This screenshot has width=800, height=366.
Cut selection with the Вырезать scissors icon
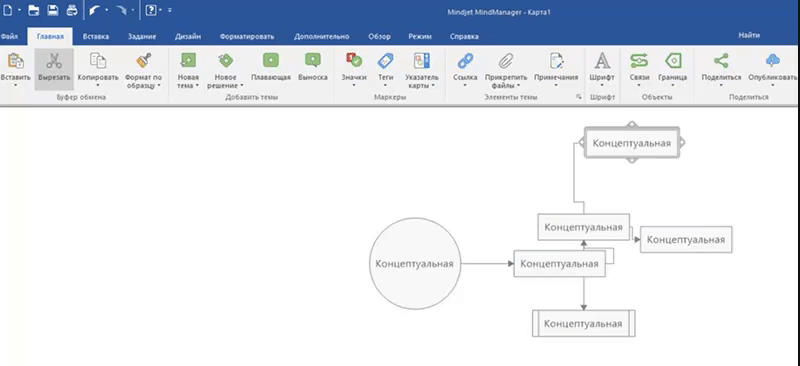pyautogui.click(x=54, y=61)
